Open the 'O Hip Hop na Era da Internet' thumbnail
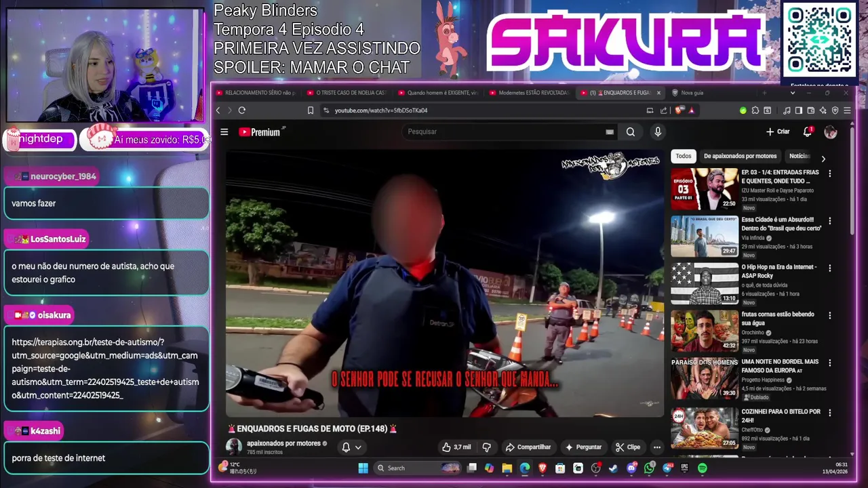This screenshot has height=488, width=868. pos(705,284)
